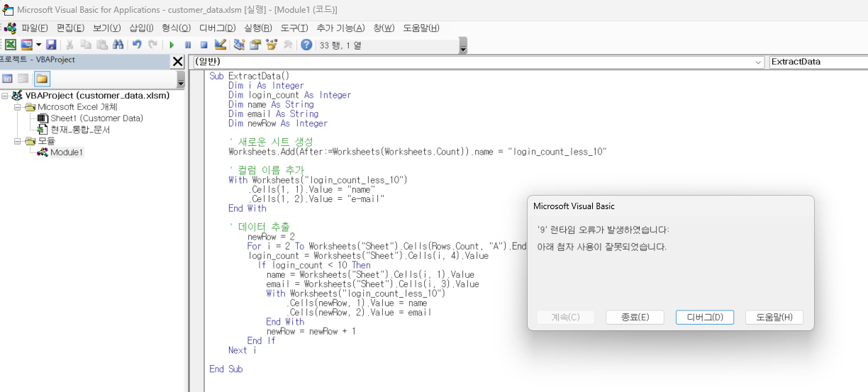Click the 'Dim login_count As Integer' line
868x392 pixels.
coord(289,95)
